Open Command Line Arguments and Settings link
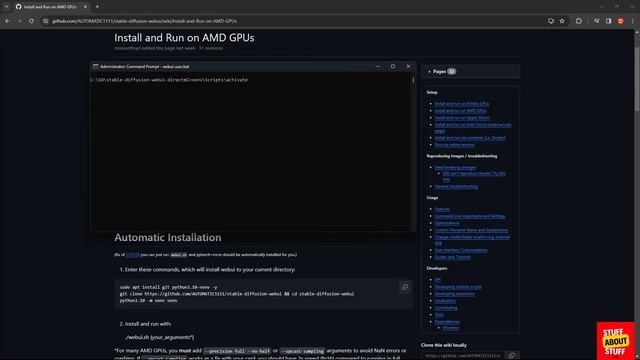The image size is (640, 360). pos(470,216)
